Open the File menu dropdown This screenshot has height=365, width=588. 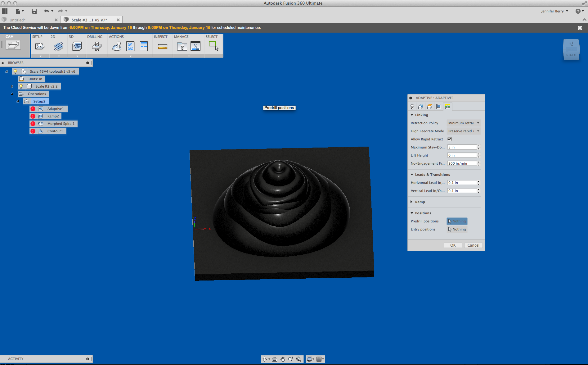click(x=20, y=11)
